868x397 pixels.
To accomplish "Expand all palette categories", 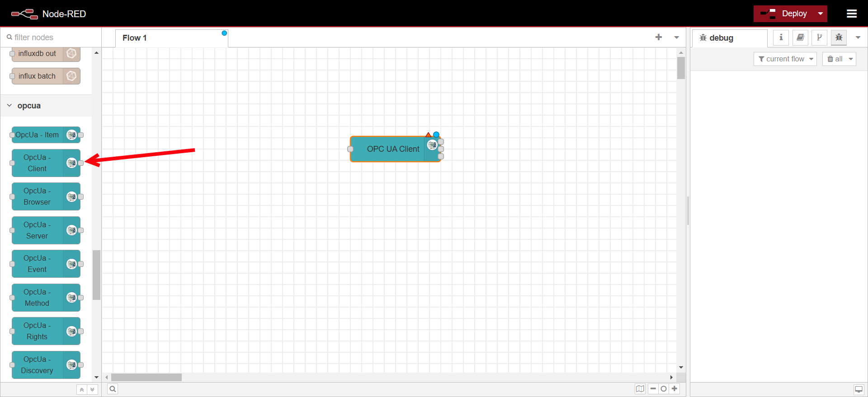I will 92,389.
